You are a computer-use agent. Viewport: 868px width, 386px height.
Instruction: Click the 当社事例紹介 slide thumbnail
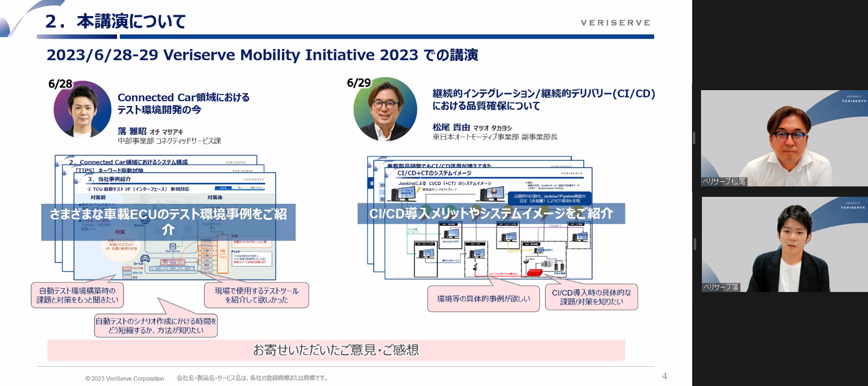(175, 226)
